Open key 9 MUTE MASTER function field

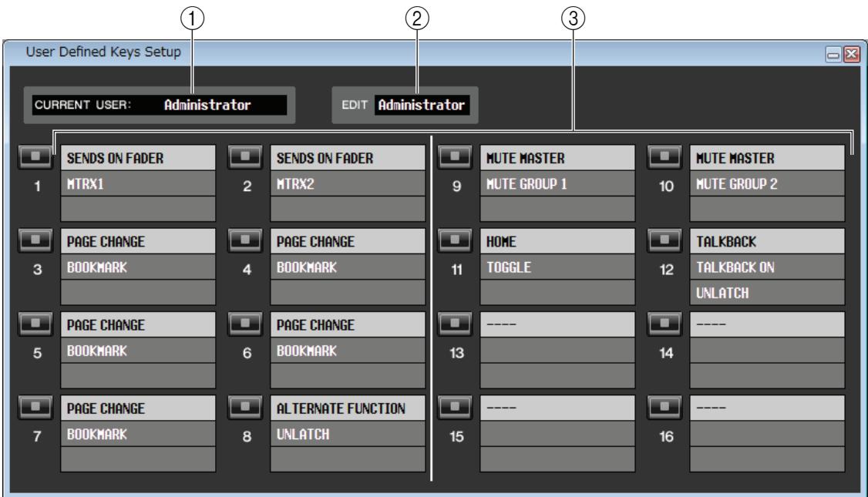pyautogui.click(x=557, y=158)
